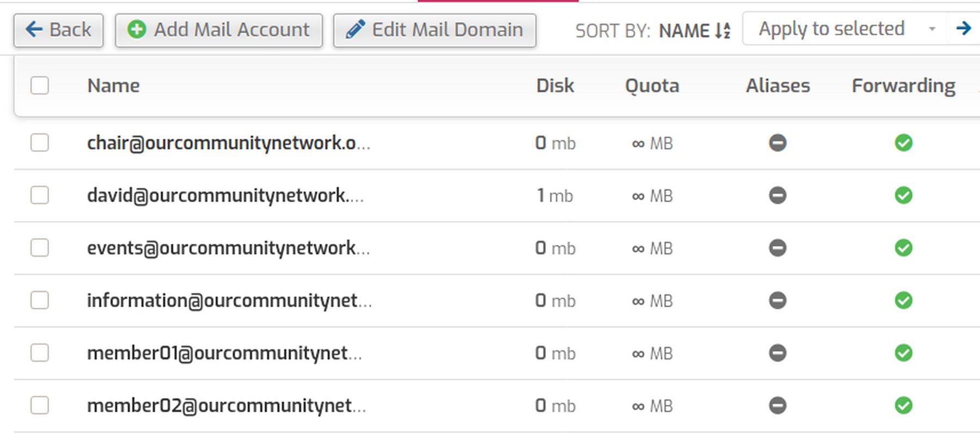This screenshot has width=980, height=434.
Task: Select the chair@ourcommunitynetwork account checkbox
Action: (40, 143)
